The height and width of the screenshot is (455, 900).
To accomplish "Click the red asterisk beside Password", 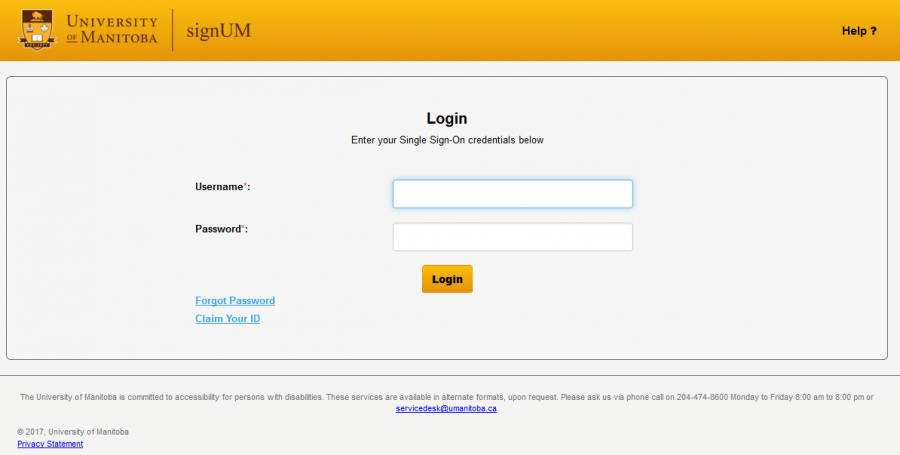I will pos(243,228).
